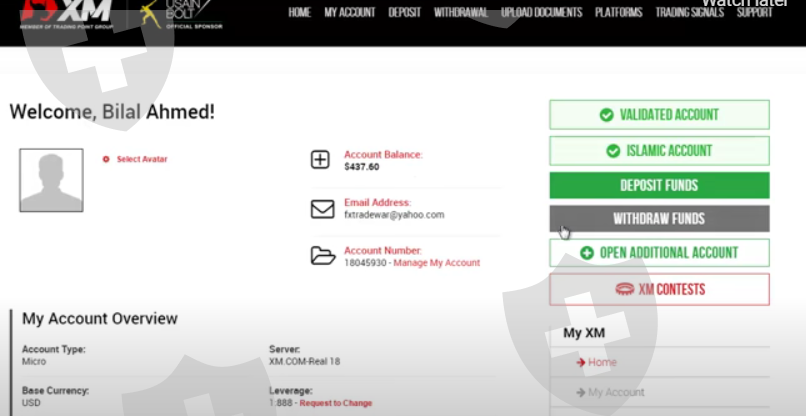
Task: Click the Email Address label
Action: point(378,203)
